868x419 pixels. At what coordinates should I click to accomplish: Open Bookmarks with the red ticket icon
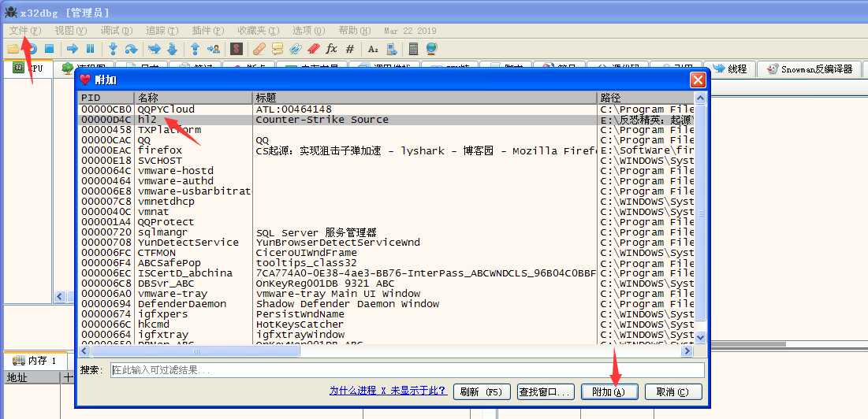point(313,49)
